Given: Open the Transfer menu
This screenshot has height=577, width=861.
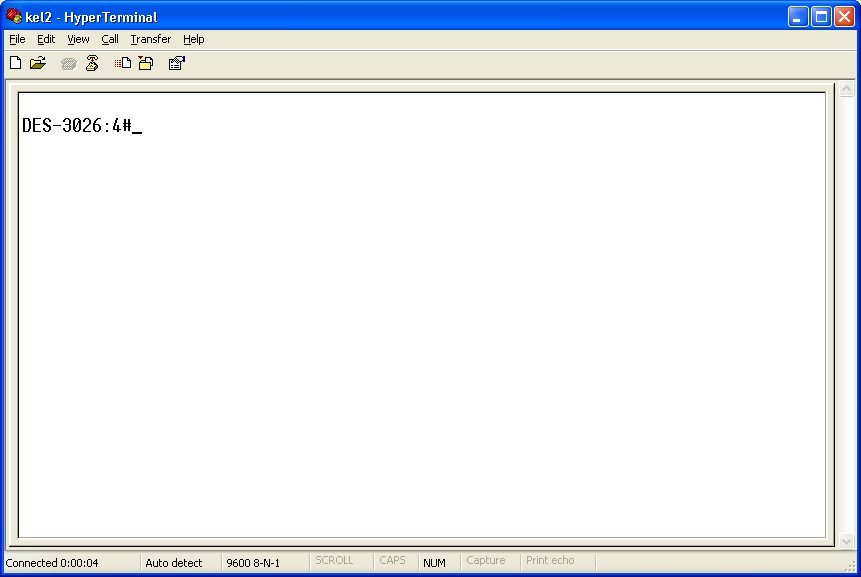Looking at the screenshot, I should click(x=150, y=39).
